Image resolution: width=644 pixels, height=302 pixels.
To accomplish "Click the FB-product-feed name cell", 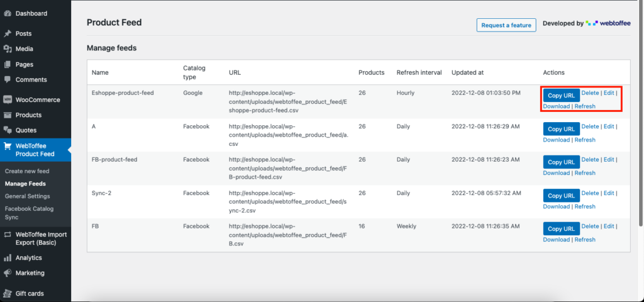I will click(114, 159).
